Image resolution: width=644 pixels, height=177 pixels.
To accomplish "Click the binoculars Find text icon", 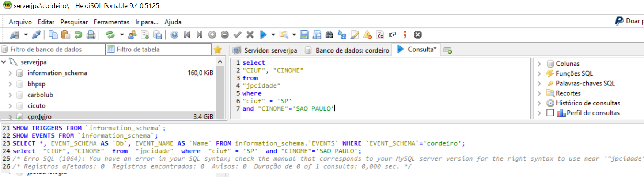I will point(329,35).
